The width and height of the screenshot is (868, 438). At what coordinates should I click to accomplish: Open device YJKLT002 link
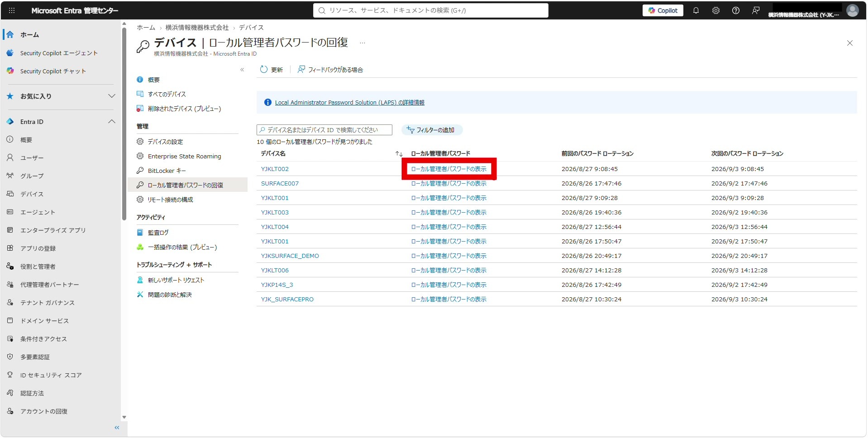pyautogui.click(x=275, y=169)
